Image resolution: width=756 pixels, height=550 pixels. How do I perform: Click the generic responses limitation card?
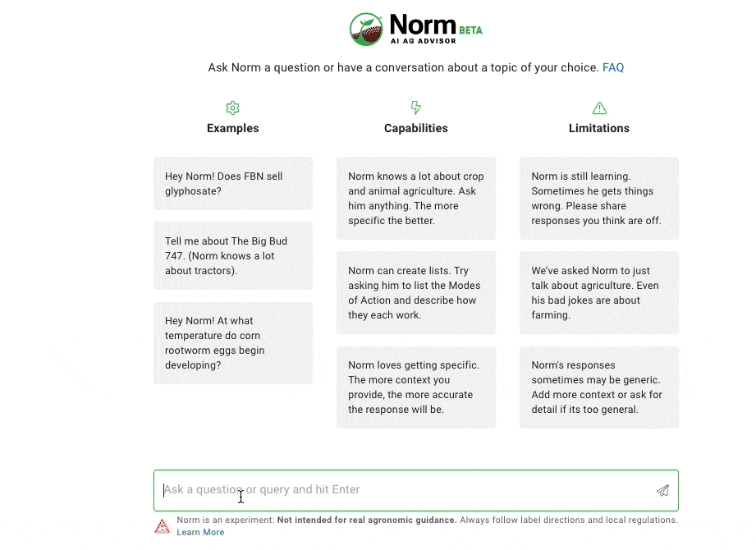(599, 387)
